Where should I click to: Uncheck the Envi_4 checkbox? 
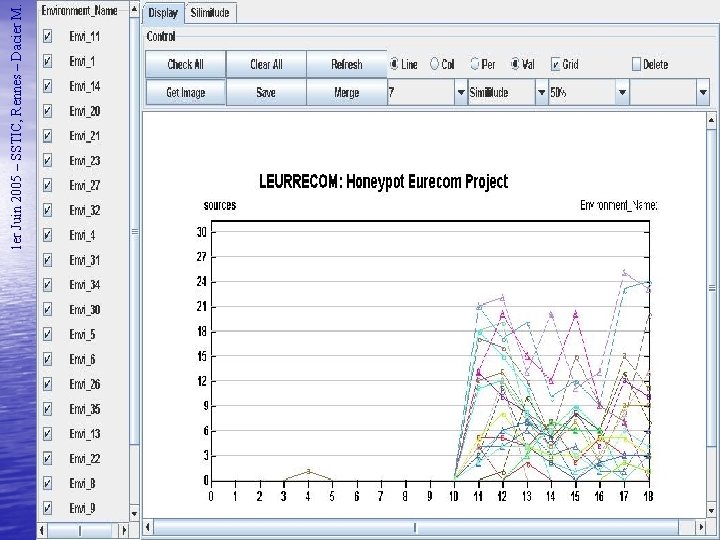[47, 235]
